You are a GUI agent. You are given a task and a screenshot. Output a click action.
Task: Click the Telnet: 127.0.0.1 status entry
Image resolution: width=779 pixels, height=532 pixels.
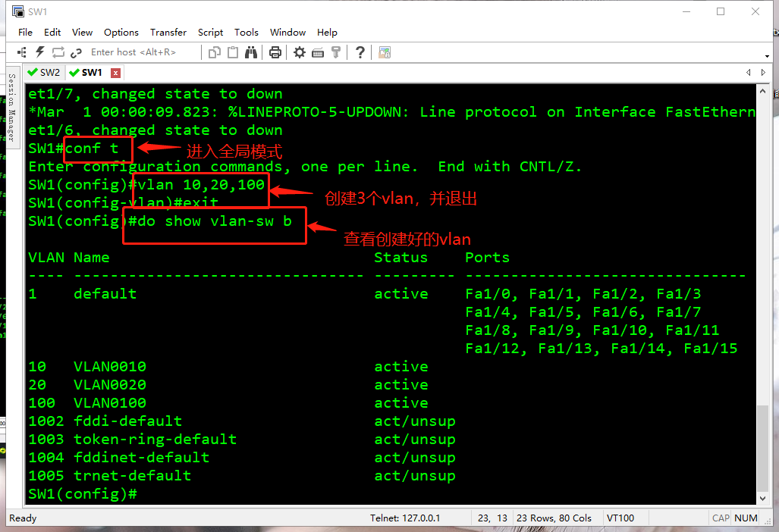[405, 518]
